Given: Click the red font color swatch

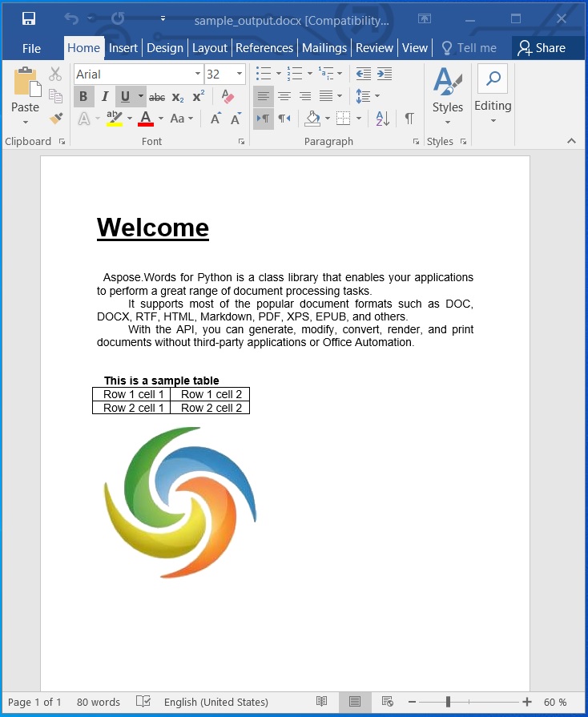Looking at the screenshot, I should click(145, 119).
